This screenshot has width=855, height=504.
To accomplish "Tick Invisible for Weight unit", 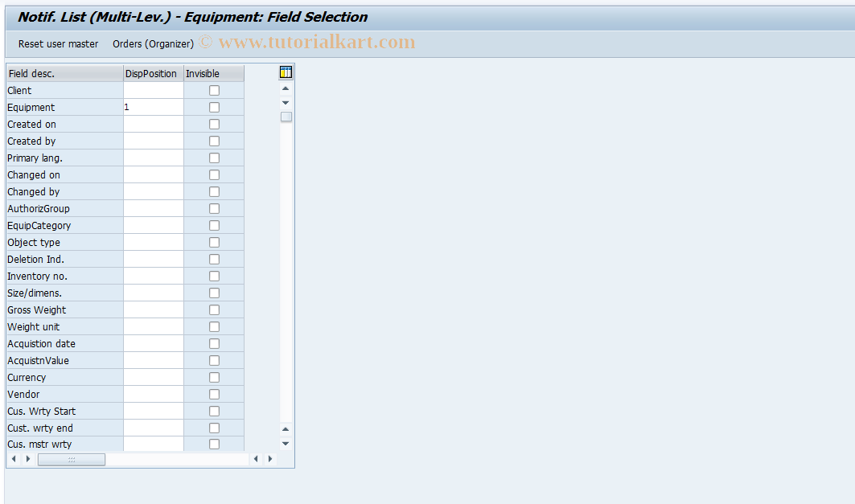I will pos(214,327).
